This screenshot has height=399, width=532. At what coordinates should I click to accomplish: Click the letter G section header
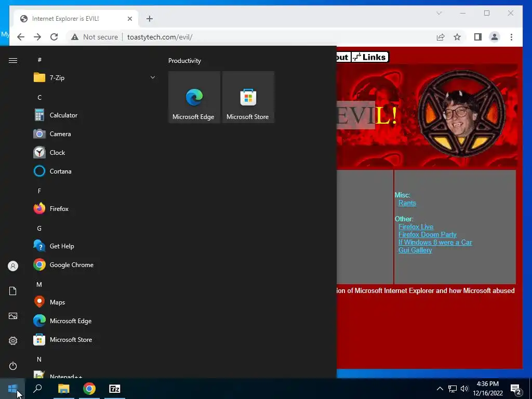point(39,229)
